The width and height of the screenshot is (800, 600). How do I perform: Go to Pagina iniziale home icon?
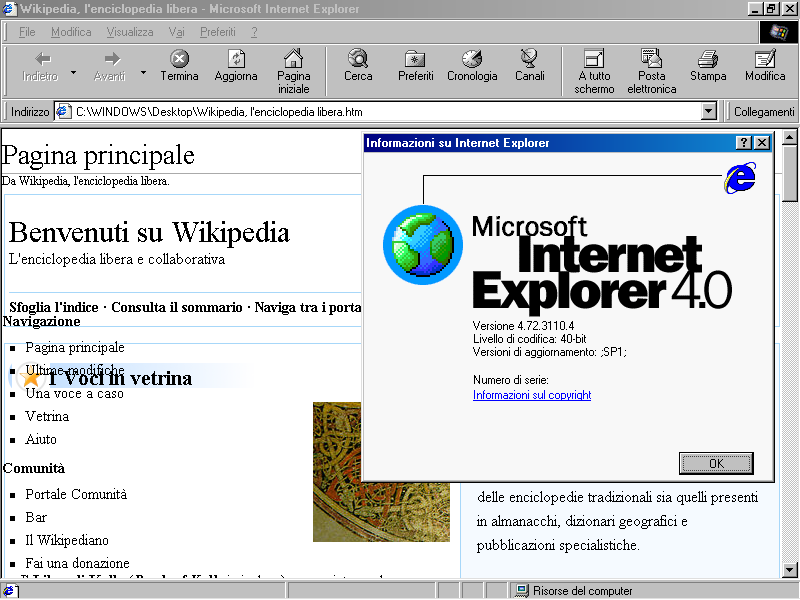coord(293,60)
